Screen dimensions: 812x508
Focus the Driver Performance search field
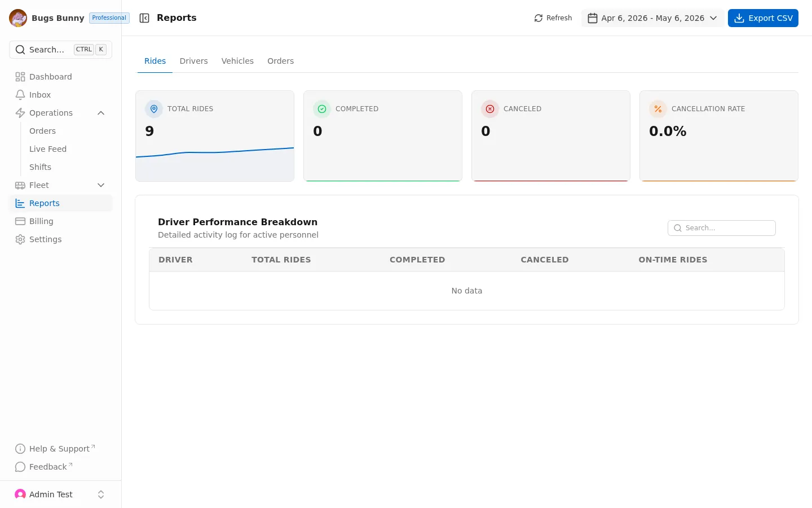point(722,228)
